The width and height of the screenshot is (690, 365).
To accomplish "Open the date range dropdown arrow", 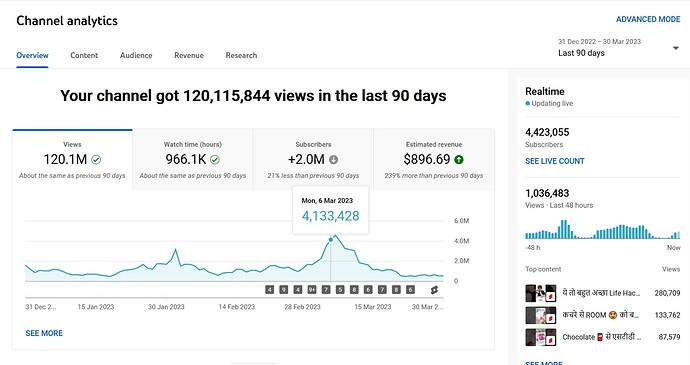I will coord(676,48).
